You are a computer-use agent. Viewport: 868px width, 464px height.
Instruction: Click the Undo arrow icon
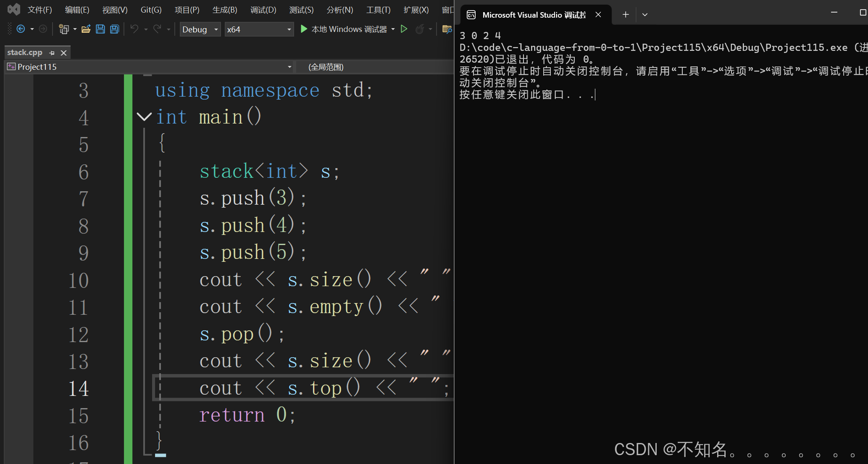134,29
